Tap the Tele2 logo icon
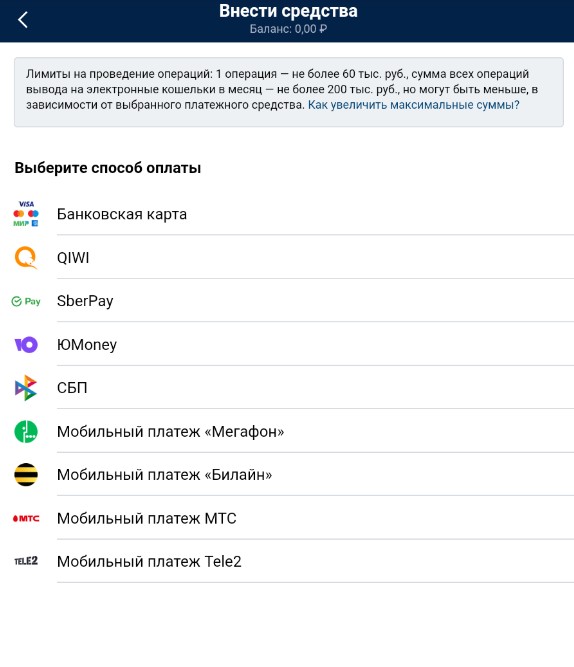Image resolution: width=574 pixels, height=667 pixels. [26, 561]
